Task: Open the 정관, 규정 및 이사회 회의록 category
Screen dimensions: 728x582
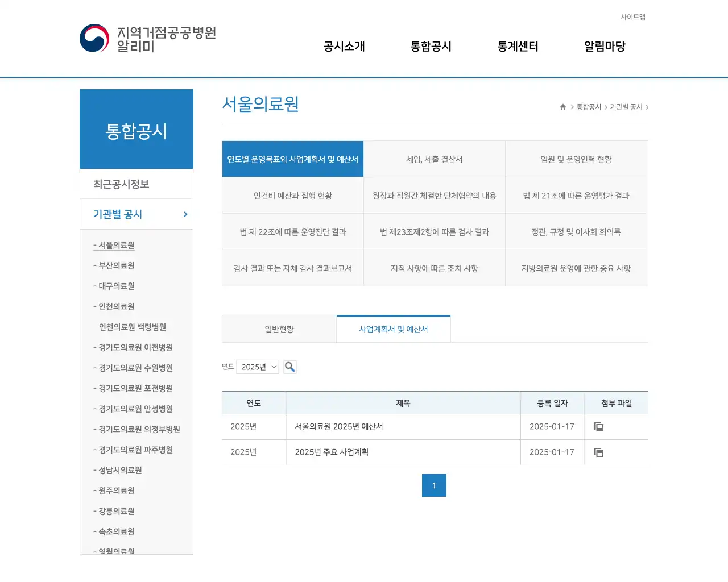Action: pyautogui.click(x=576, y=231)
